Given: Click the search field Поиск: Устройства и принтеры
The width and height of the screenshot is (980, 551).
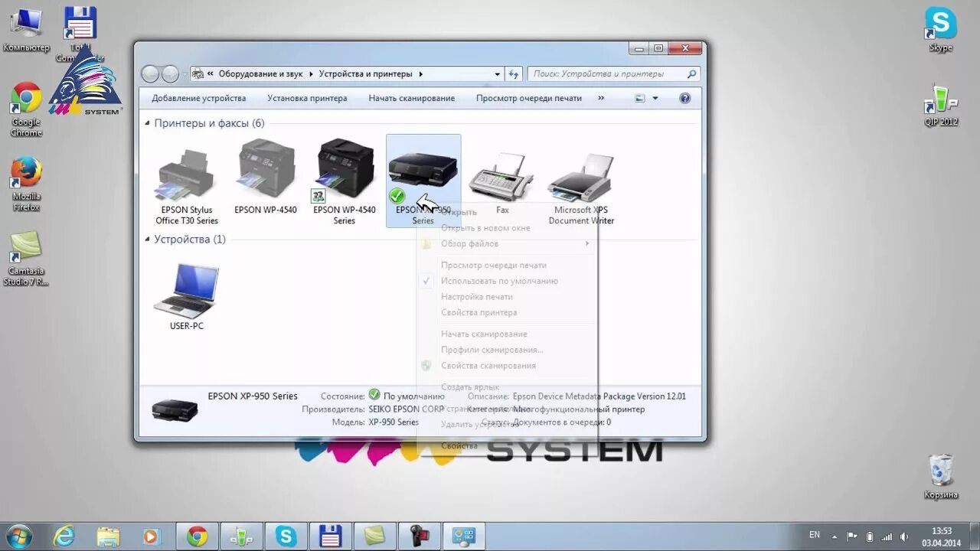Looking at the screenshot, I should 614,74.
